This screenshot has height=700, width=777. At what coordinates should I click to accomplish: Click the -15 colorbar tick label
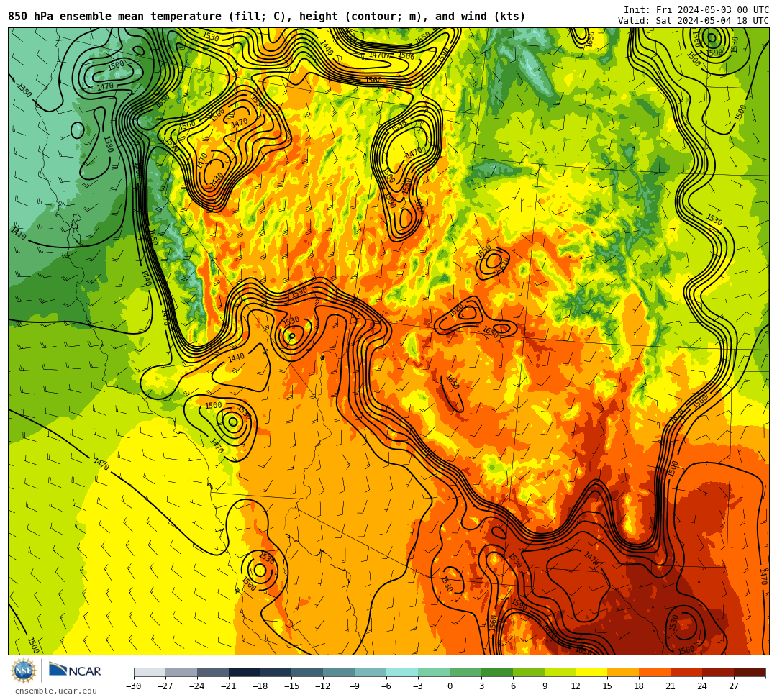(x=292, y=686)
